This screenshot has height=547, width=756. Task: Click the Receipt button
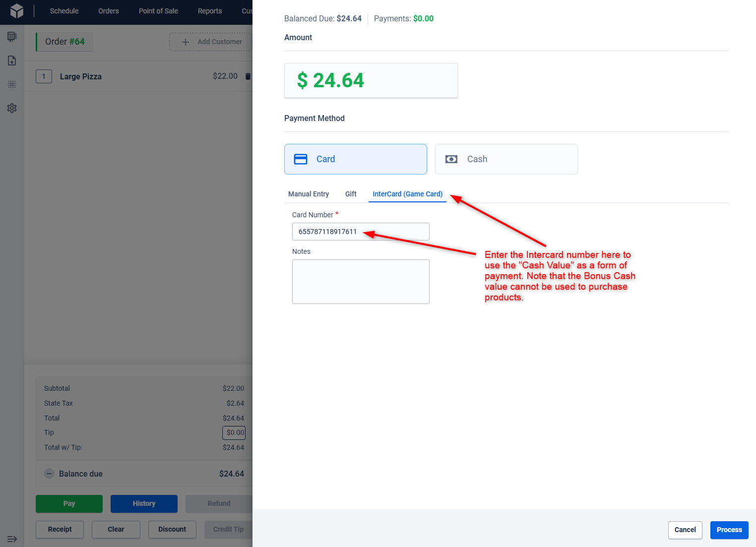(x=60, y=529)
